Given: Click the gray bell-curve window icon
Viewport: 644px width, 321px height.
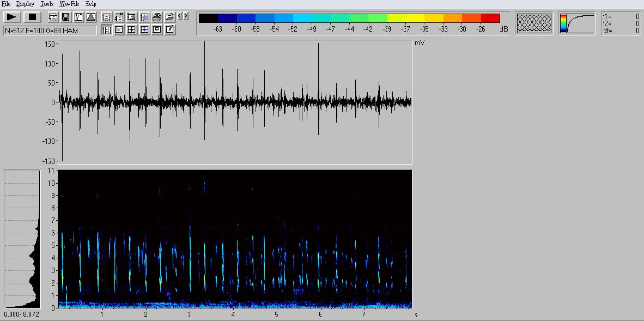Looking at the screenshot, I should point(90,17).
